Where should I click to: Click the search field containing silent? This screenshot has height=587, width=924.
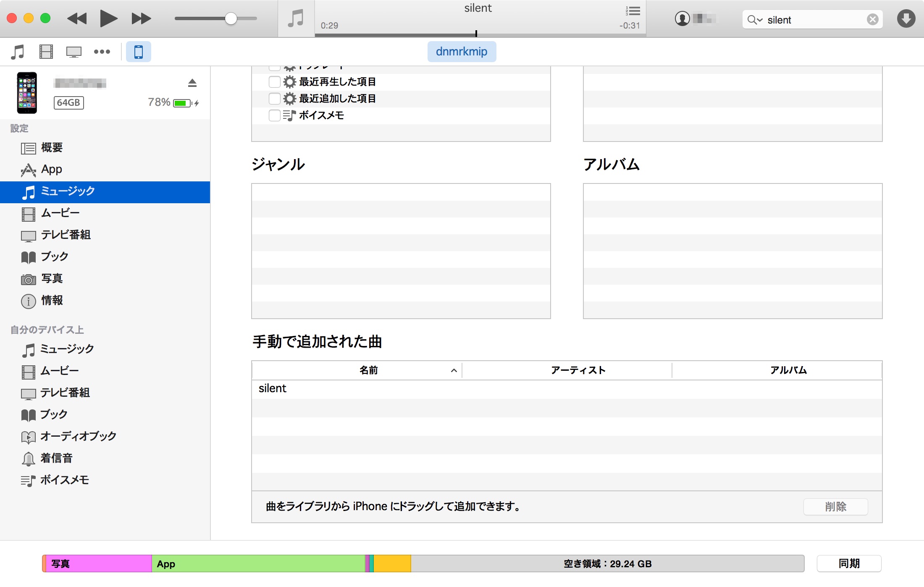(812, 20)
